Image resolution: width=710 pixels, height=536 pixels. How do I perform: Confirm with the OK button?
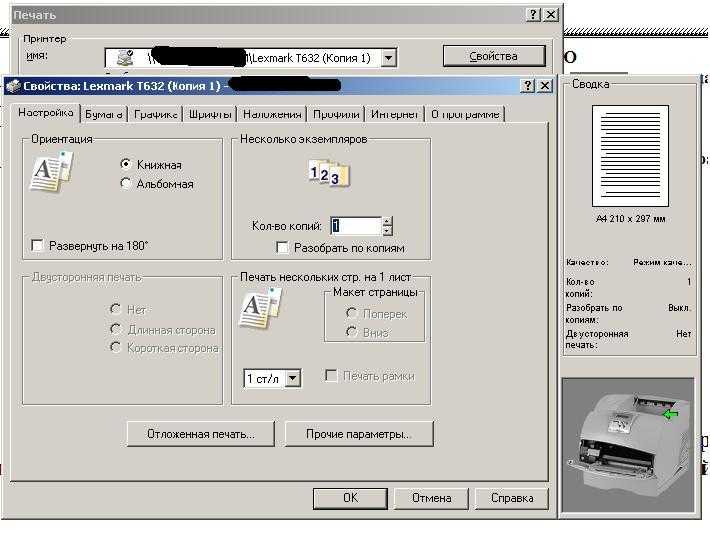click(x=350, y=498)
